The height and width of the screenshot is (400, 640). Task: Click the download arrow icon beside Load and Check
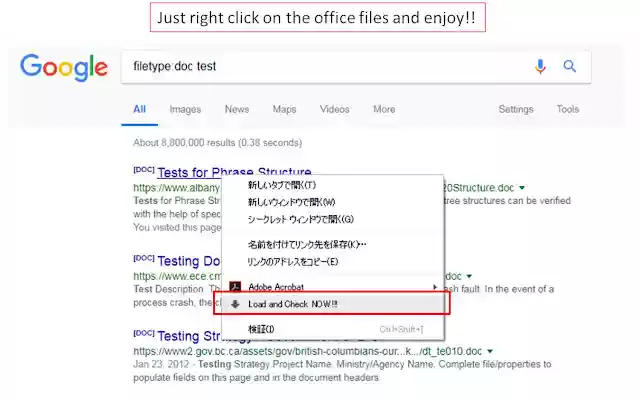[235, 304]
